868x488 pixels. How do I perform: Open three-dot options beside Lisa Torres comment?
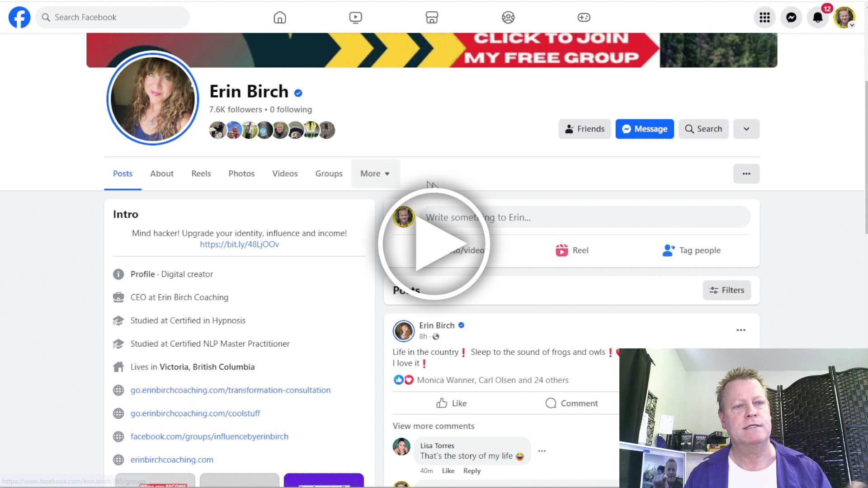542,451
